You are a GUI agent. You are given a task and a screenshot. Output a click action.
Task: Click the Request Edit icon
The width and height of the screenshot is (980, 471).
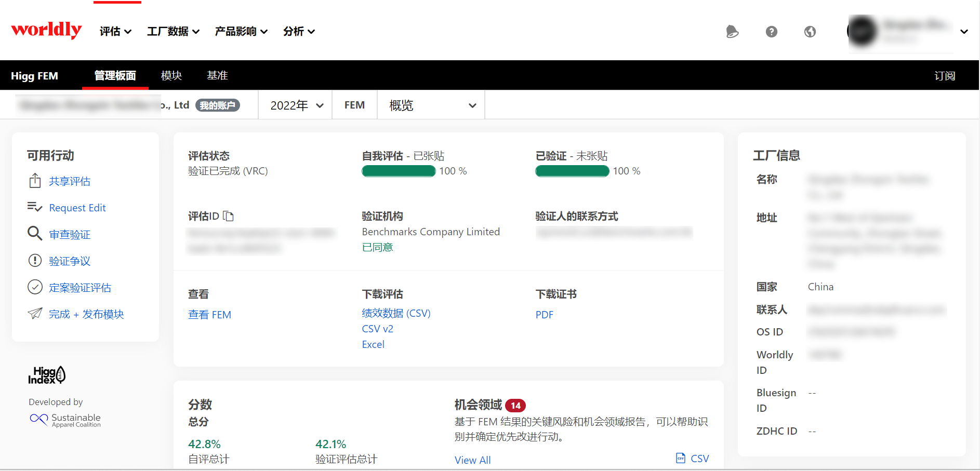[35, 207]
